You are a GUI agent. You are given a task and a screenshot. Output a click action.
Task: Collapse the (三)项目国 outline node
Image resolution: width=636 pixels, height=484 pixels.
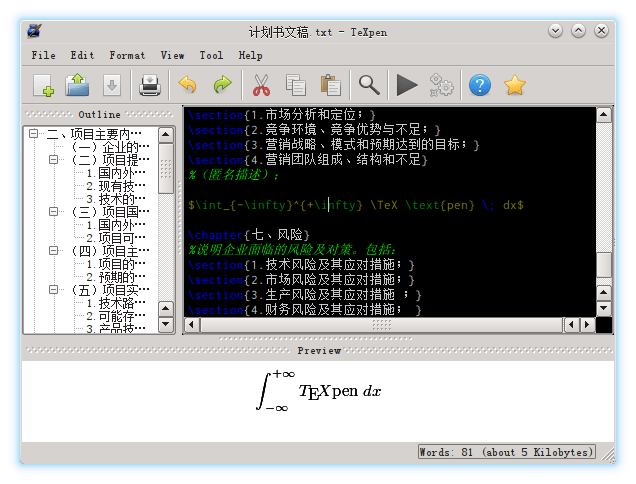point(53,211)
